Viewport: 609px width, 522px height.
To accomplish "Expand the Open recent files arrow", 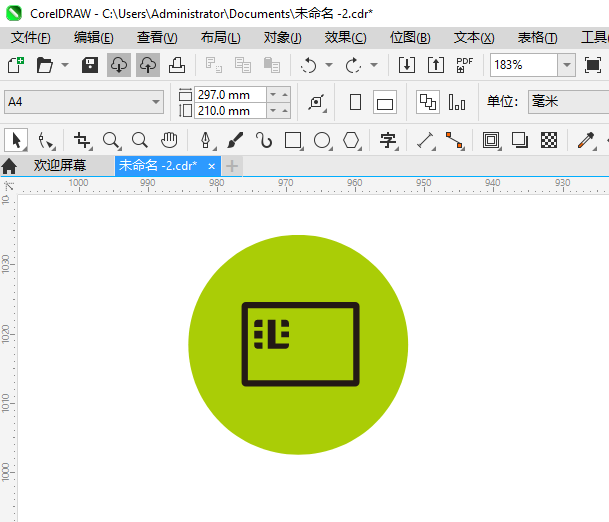I will [65, 65].
